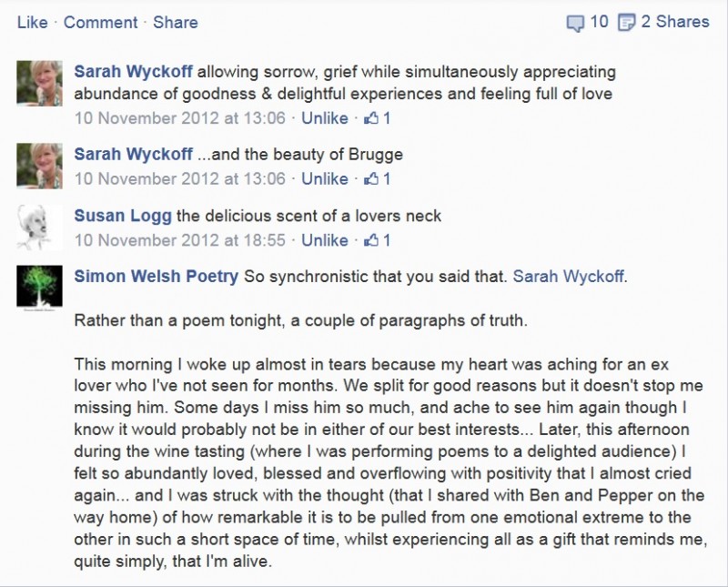Open Susan Logg's sketch profile picture
This screenshot has height=587, width=728.
click(39, 228)
